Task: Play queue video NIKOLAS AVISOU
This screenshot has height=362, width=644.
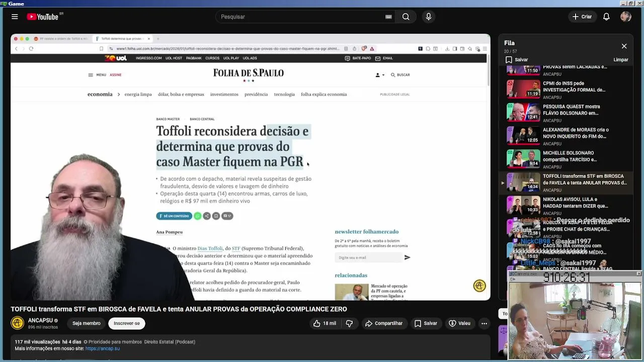Action: pyautogui.click(x=566, y=205)
